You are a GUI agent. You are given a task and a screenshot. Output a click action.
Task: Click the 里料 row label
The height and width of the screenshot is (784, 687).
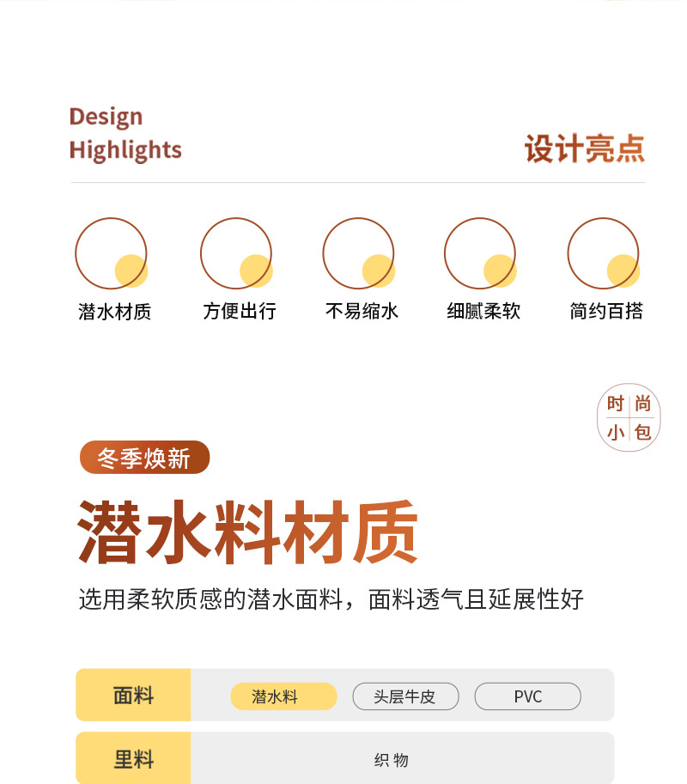click(133, 759)
